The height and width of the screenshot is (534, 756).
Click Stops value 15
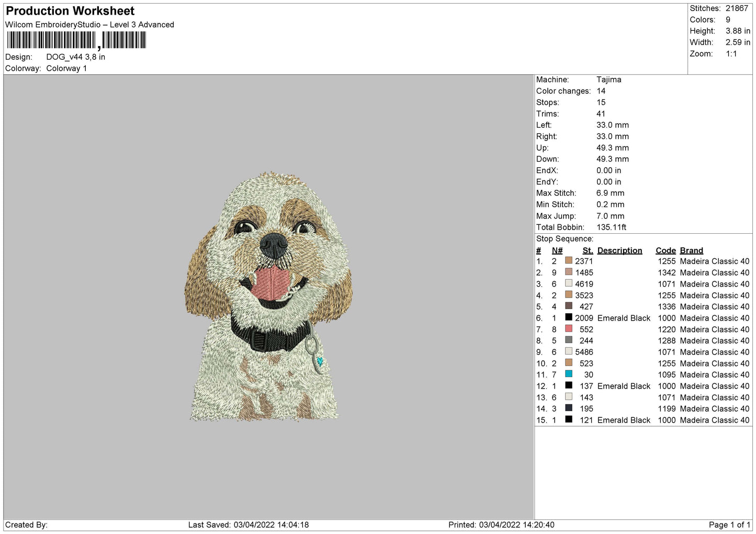tap(601, 103)
